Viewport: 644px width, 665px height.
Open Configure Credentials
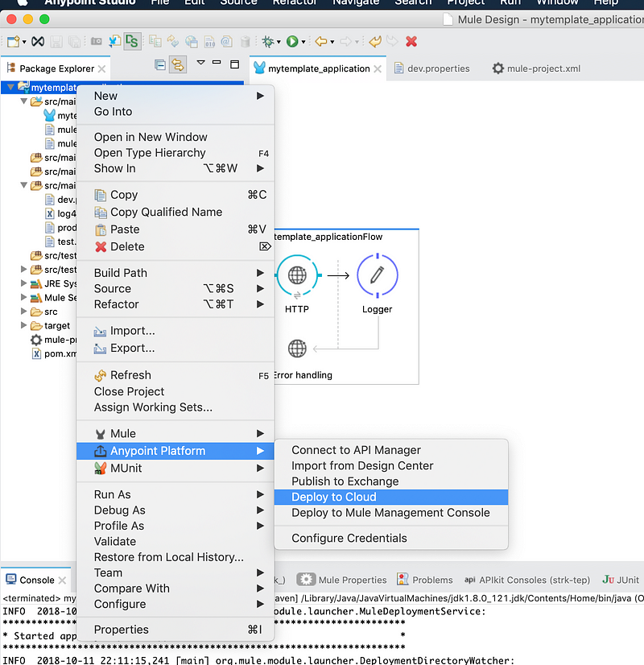coord(391,538)
